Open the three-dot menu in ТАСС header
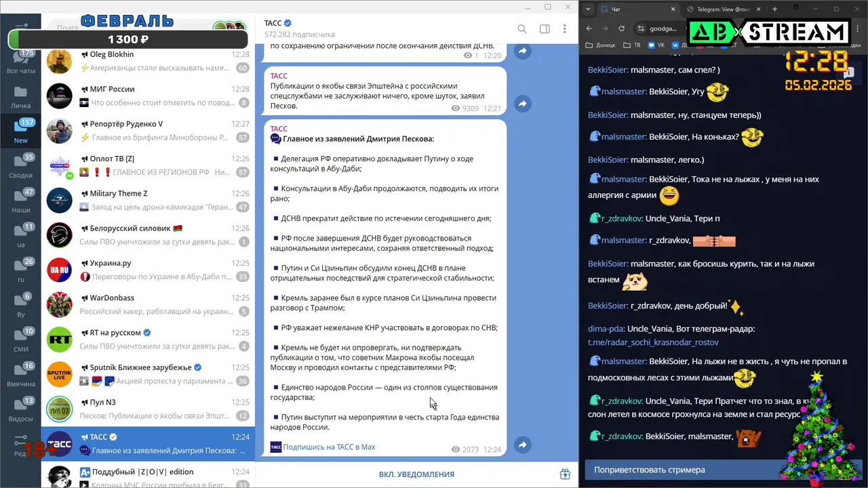The height and width of the screenshot is (488, 868). pos(564,29)
